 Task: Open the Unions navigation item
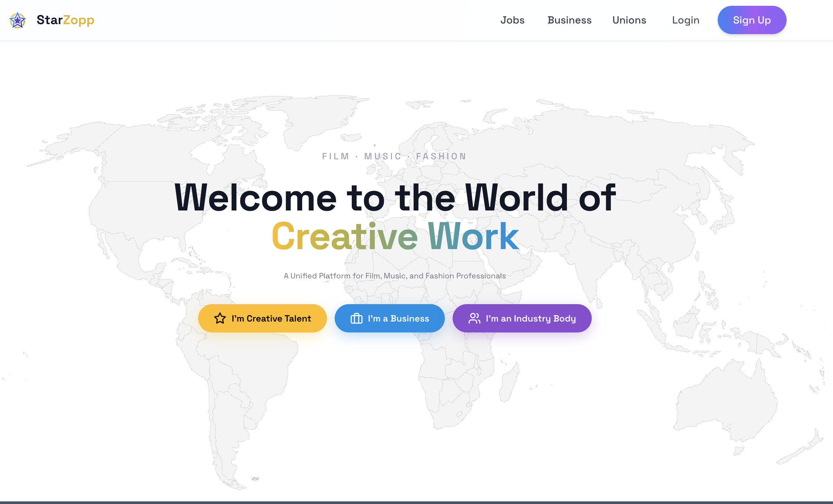pyautogui.click(x=629, y=20)
